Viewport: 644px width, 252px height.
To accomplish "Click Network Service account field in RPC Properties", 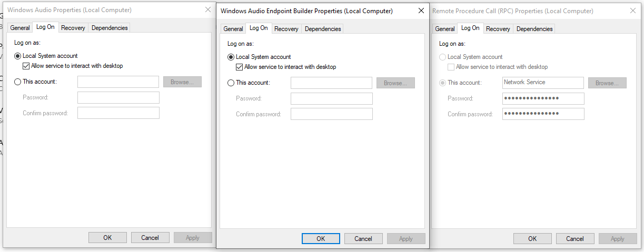I will tap(543, 83).
